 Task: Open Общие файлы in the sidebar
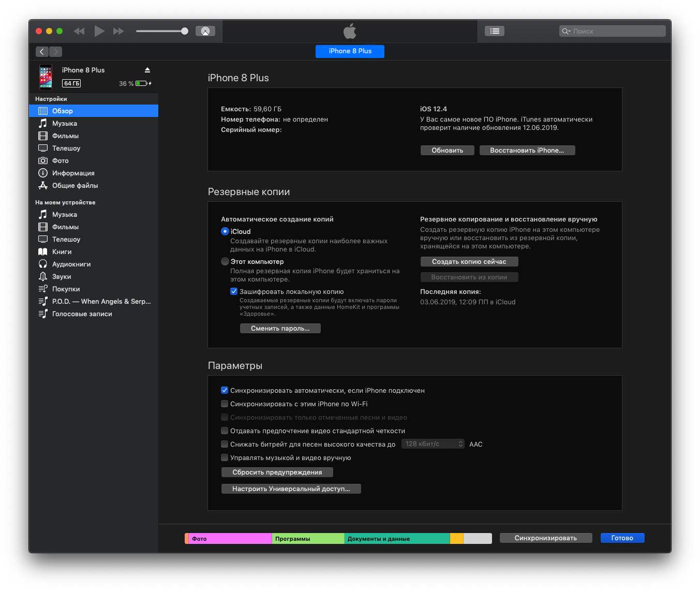(x=75, y=185)
